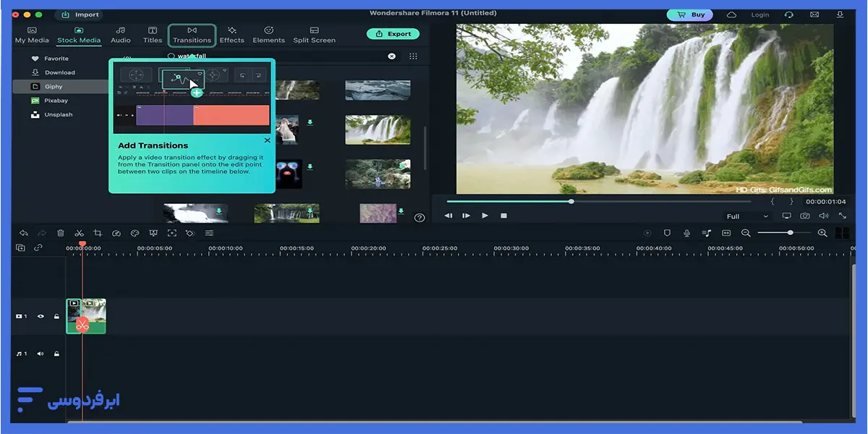Switch to the Stock Media tab

click(79, 35)
